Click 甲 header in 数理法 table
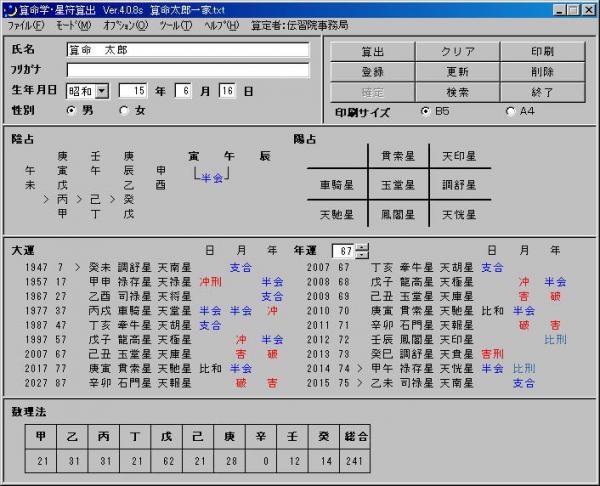Viewport: 600px width, 486px height. tap(41, 437)
